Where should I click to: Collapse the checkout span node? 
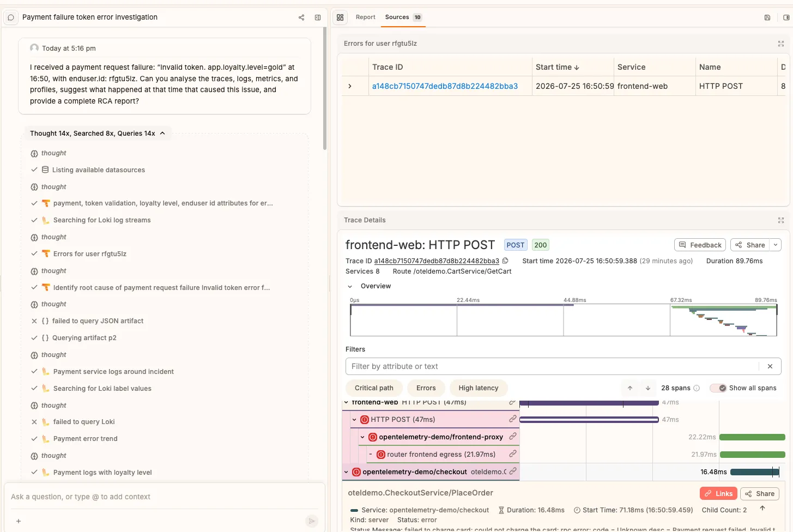(346, 472)
